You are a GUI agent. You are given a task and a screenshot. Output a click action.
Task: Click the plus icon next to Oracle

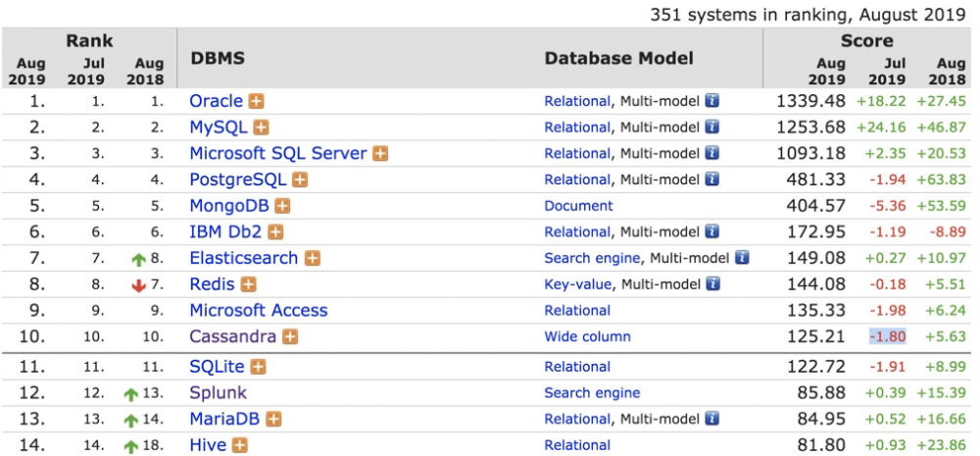click(256, 101)
